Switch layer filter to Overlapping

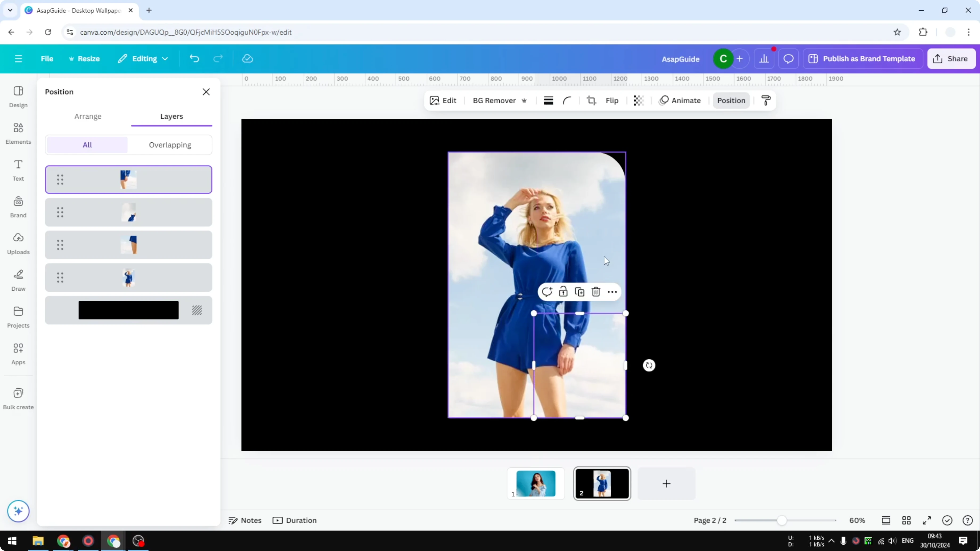170,145
